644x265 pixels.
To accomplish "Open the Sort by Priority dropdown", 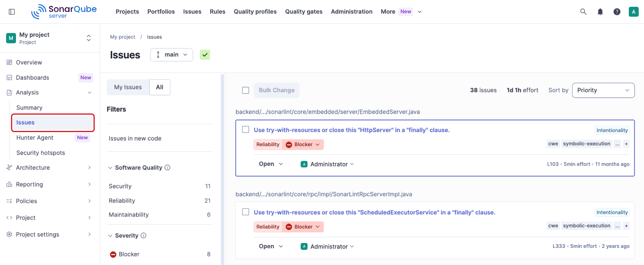I will 603,90.
